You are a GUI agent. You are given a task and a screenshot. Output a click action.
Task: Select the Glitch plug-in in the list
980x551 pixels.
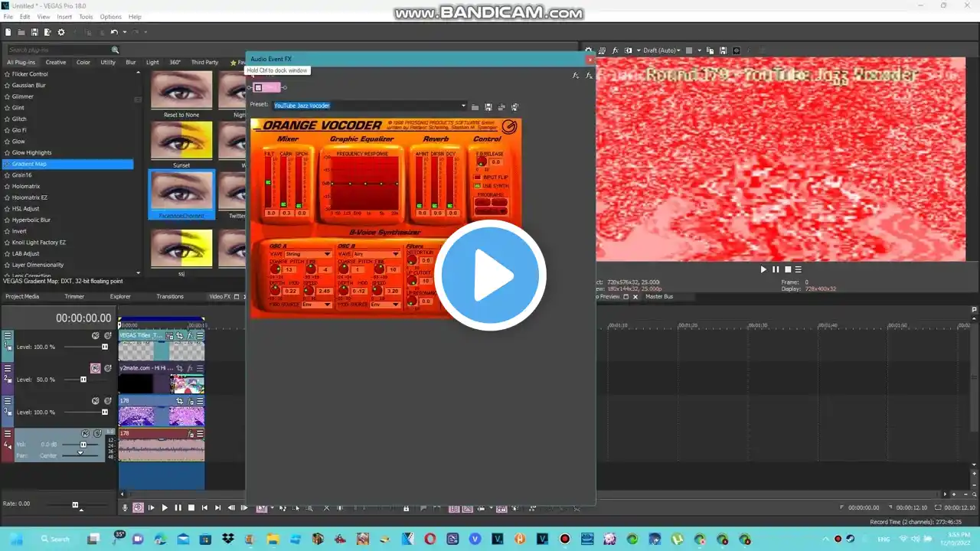tap(19, 119)
